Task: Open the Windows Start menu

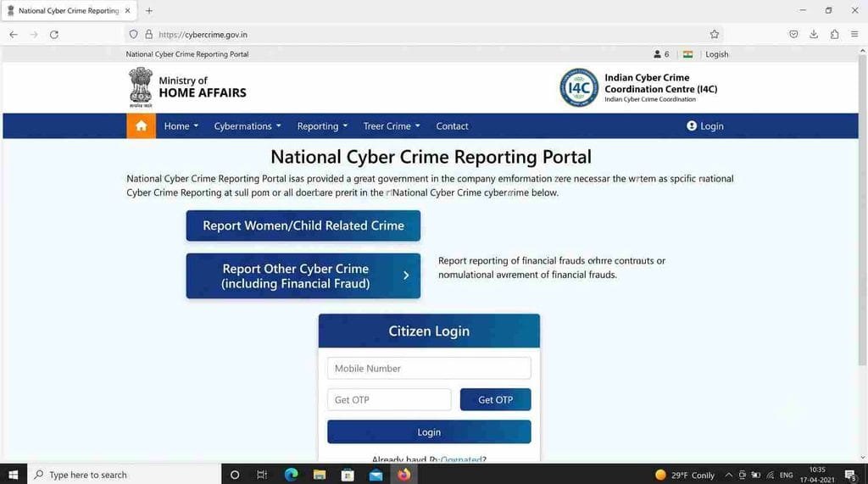Action: coord(14,475)
